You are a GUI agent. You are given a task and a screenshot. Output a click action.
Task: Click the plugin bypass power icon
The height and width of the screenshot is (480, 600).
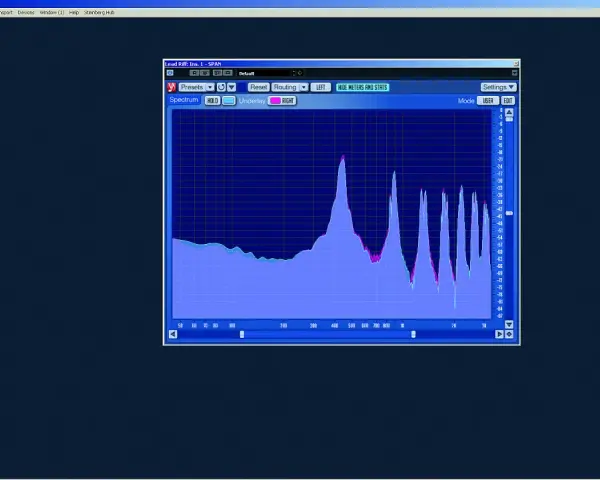pyautogui.click(x=170, y=73)
